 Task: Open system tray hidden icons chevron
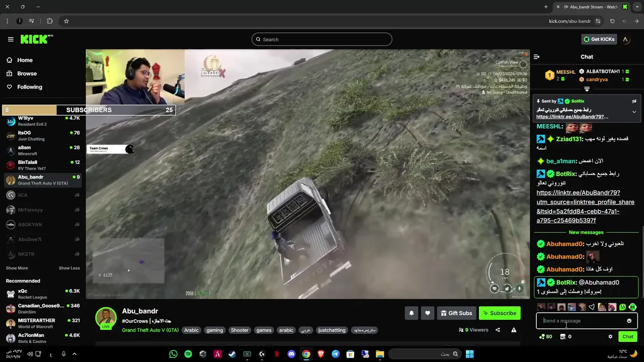click(x=74, y=354)
